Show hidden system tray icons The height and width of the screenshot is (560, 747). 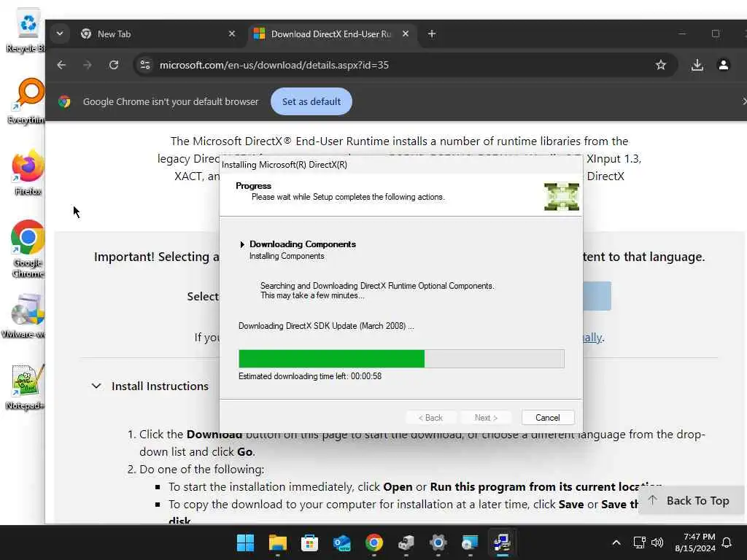tap(616, 542)
